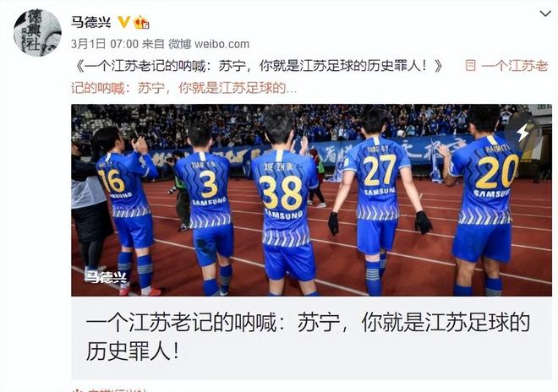
Task: Click the orange membership badge icon
Action: pos(141,23)
